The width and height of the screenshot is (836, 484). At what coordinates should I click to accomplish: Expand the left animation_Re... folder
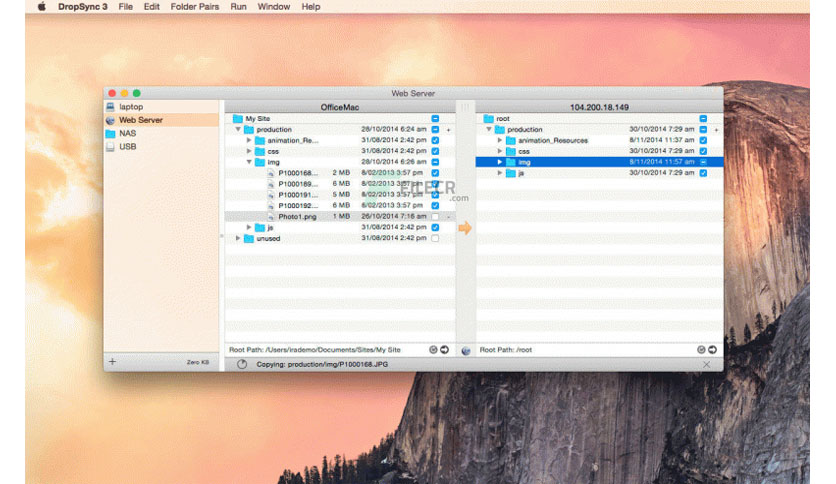(249, 140)
